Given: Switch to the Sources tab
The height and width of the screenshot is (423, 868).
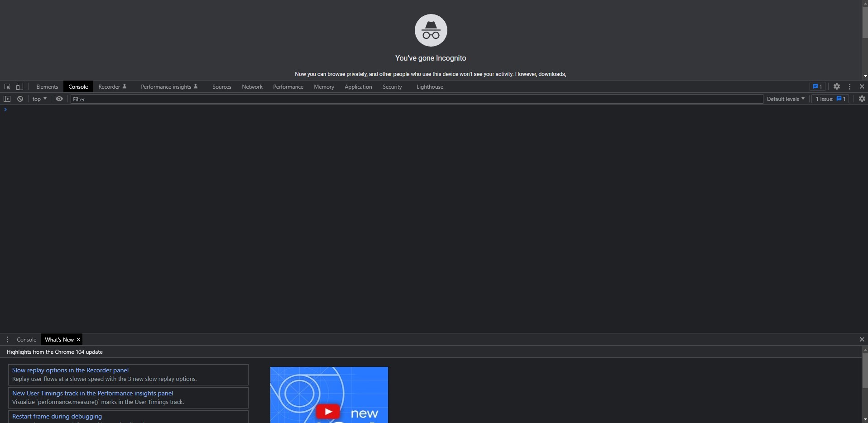Looking at the screenshot, I should [x=222, y=87].
